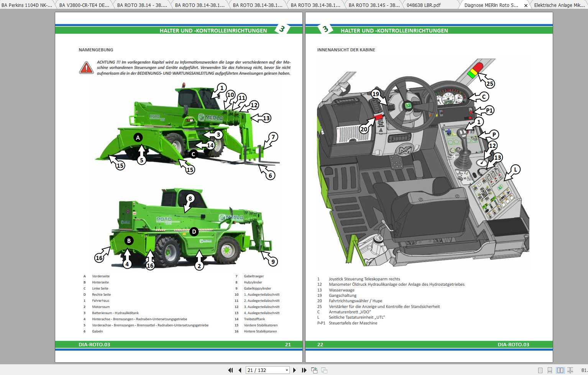Open the page number dropdown
The height and width of the screenshot is (375, 588).
(286, 370)
